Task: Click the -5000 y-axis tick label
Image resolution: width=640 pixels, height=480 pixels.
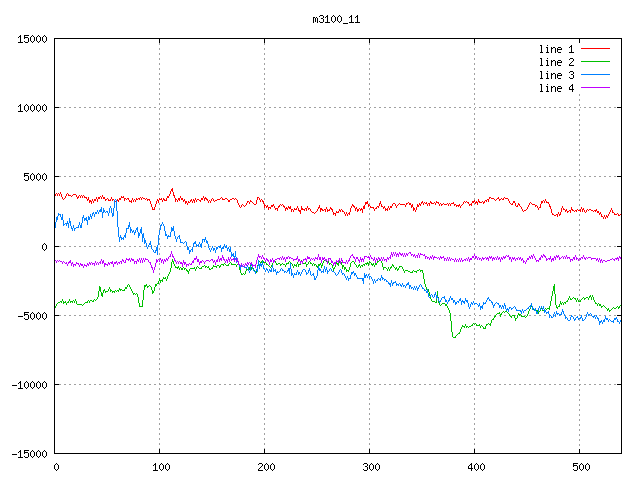Action: pyautogui.click(x=31, y=315)
